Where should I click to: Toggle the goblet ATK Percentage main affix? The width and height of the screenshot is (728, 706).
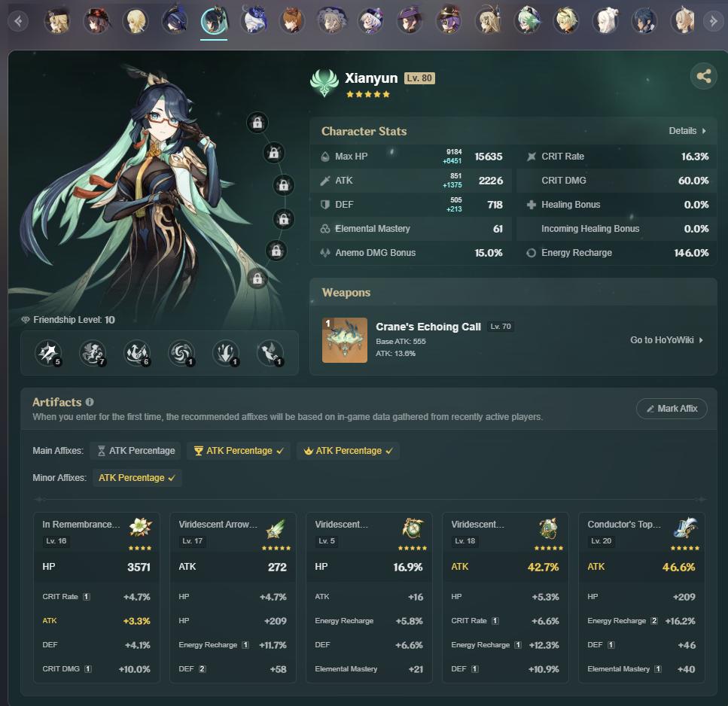click(x=238, y=451)
